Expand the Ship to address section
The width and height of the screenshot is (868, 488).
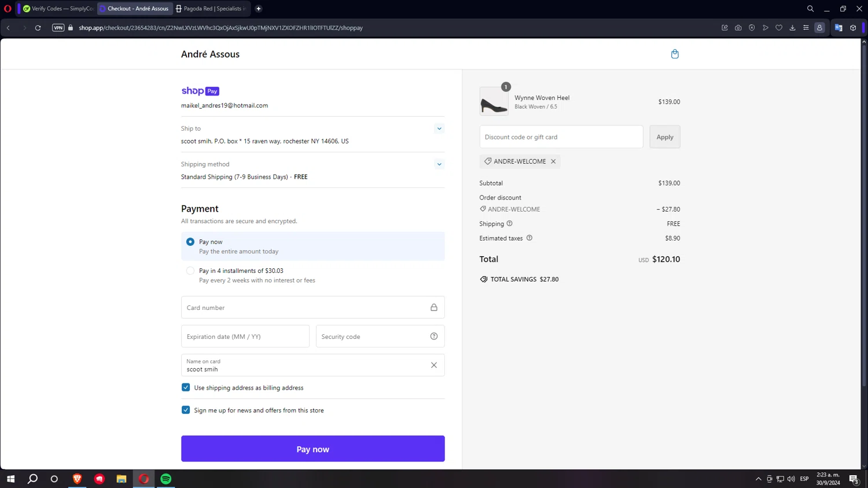[439, 129]
